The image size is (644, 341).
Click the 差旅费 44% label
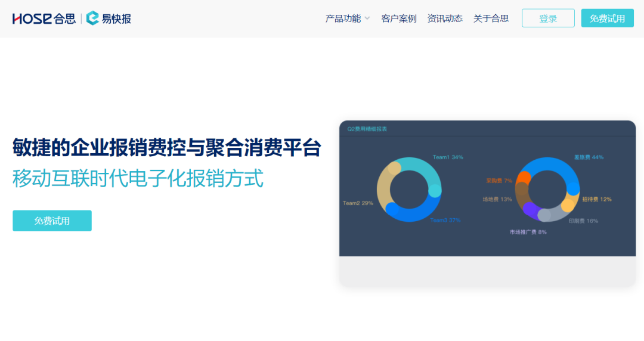click(589, 157)
